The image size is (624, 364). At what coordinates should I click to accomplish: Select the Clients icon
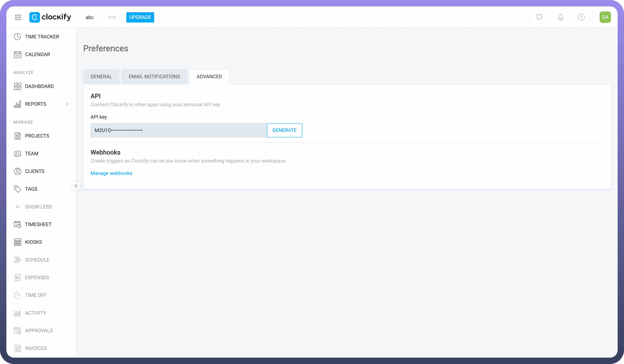click(x=17, y=171)
